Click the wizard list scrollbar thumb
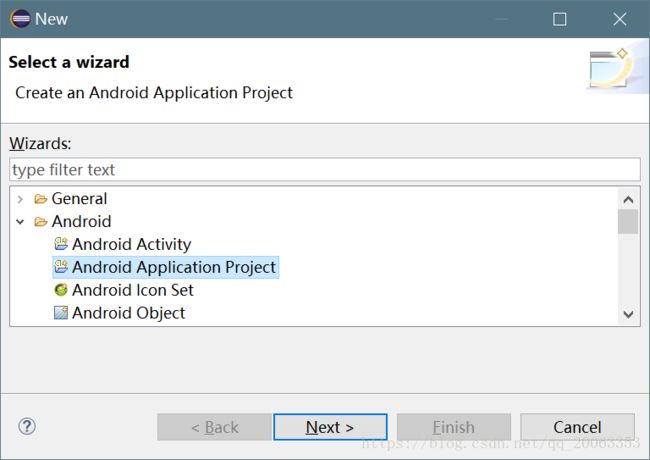 628,222
